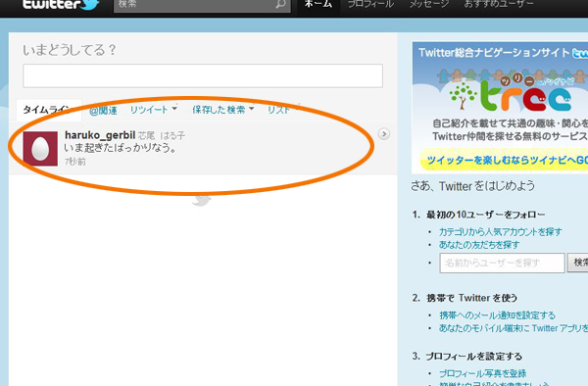Viewport: 588px width, 386px height.
Task: Click the さあ、Twitter をはじめよう heading
Action: (472, 186)
